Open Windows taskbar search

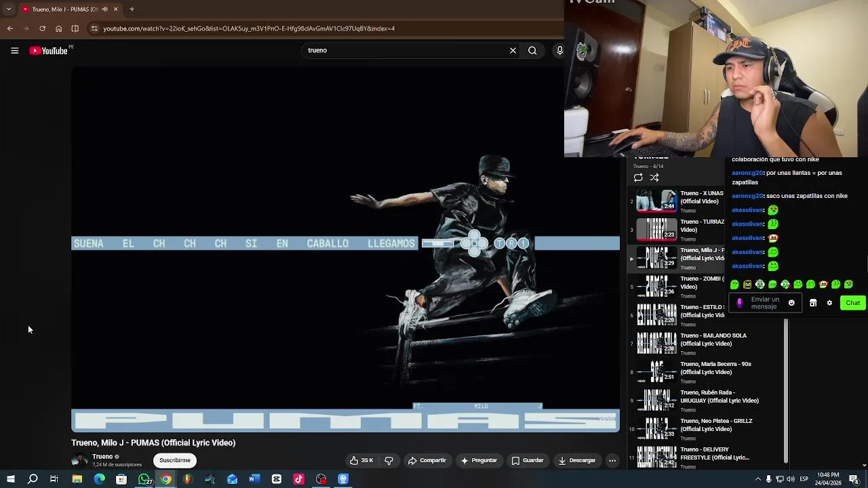(33, 479)
